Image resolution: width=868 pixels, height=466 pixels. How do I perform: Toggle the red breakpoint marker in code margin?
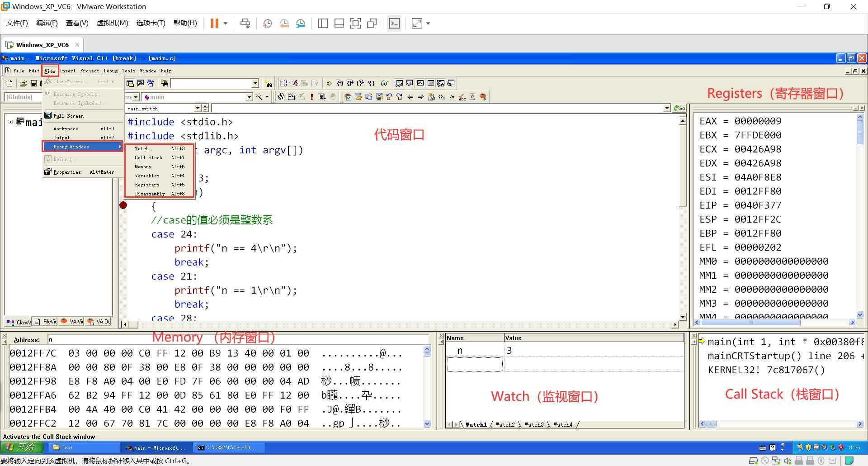pyautogui.click(x=123, y=205)
